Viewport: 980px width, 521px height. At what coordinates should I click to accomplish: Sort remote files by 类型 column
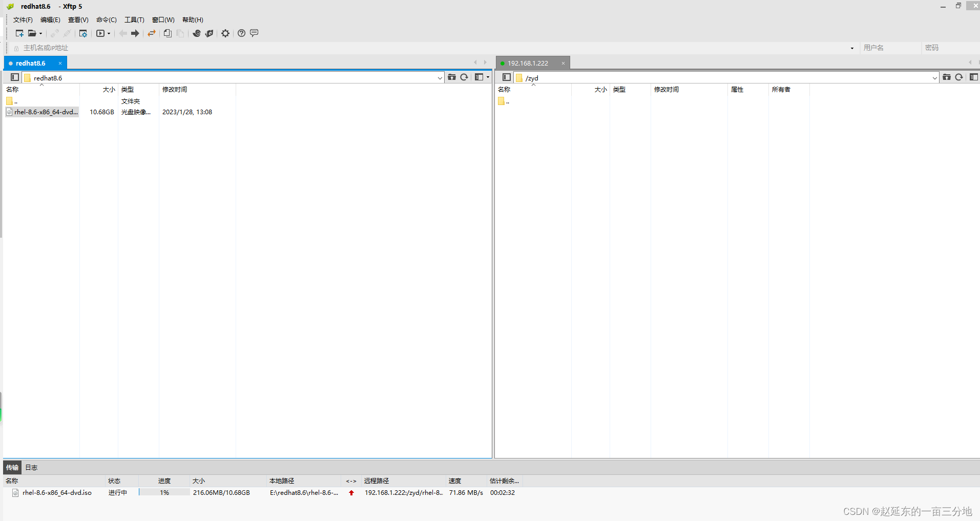(630, 90)
